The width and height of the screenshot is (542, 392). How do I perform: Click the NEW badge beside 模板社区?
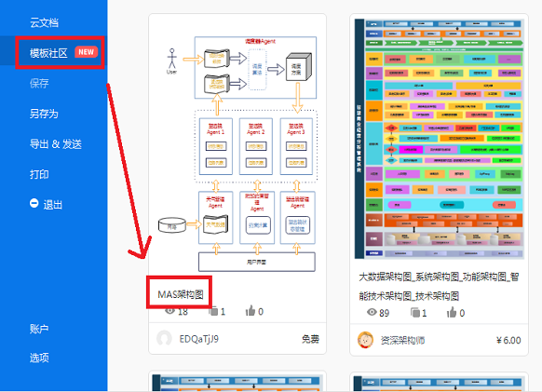(86, 52)
